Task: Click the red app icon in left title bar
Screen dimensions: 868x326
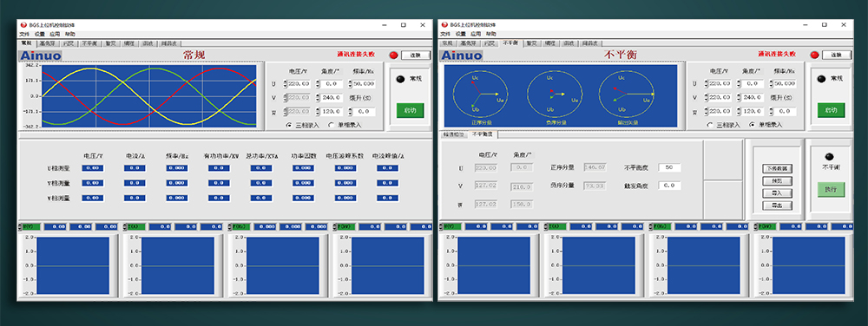Action: pyautogui.click(x=23, y=25)
